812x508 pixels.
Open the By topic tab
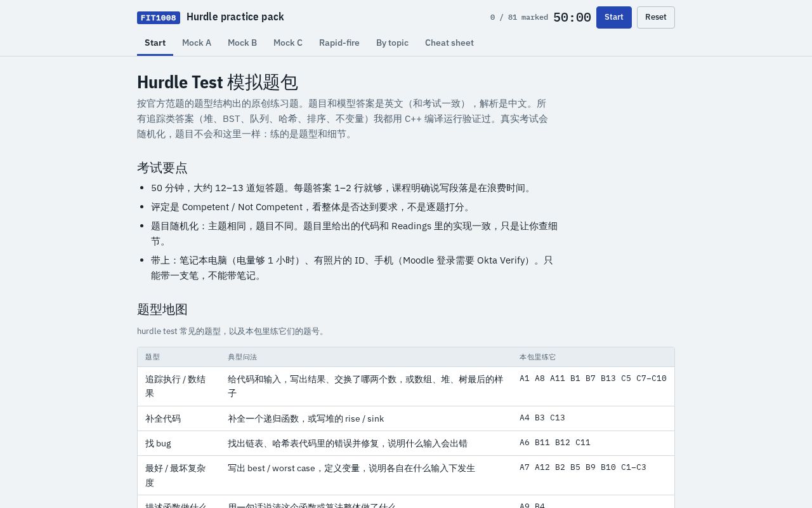(392, 43)
